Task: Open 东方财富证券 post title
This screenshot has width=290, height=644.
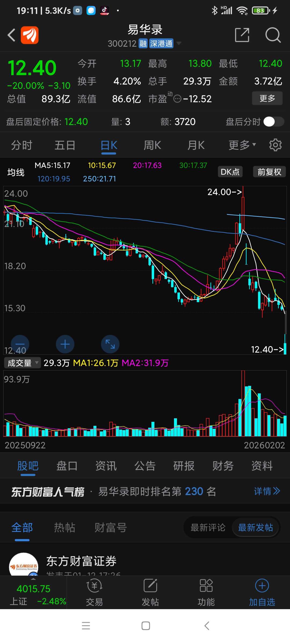Action: [x=81, y=561]
